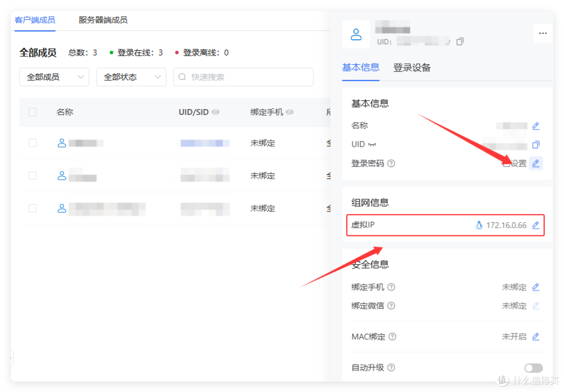Open the 登录设备 tab
564x392 pixels.
[x=412, y=67]
